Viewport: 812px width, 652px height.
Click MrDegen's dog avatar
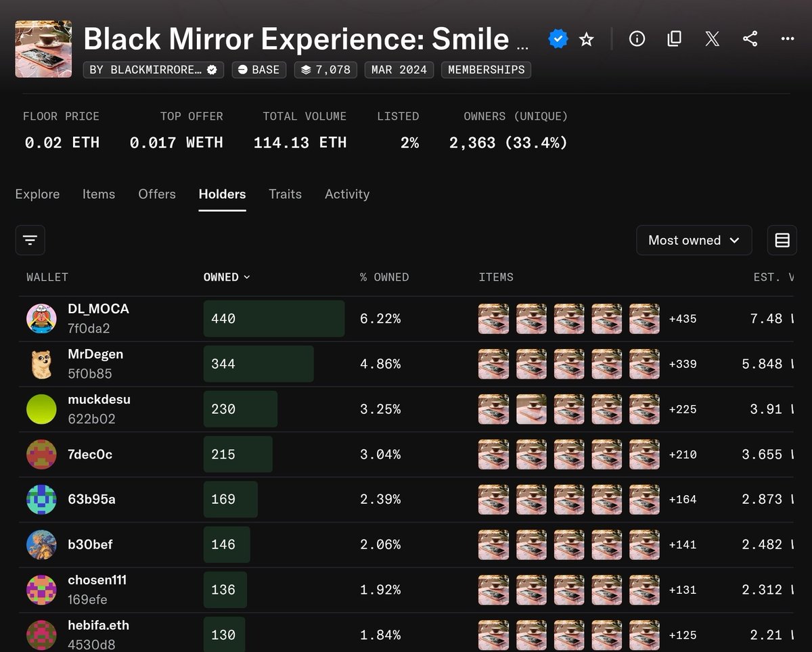pos(41,364)
